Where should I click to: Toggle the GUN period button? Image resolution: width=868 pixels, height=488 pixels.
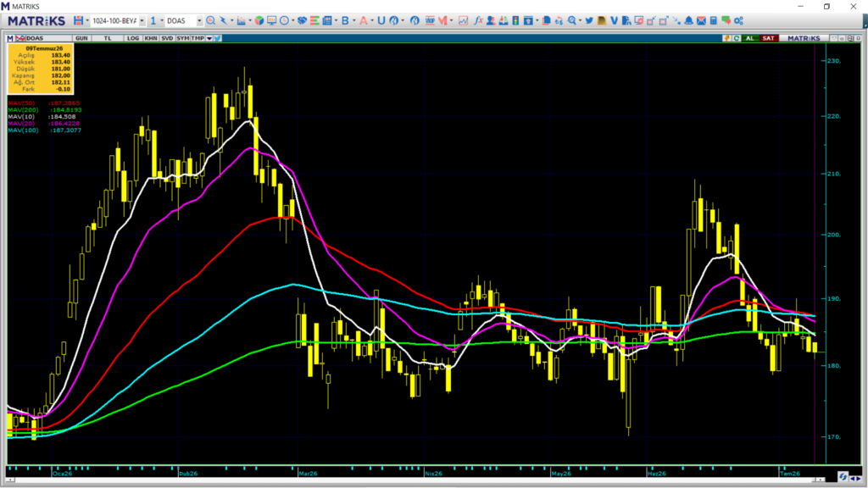pos(81,38)
